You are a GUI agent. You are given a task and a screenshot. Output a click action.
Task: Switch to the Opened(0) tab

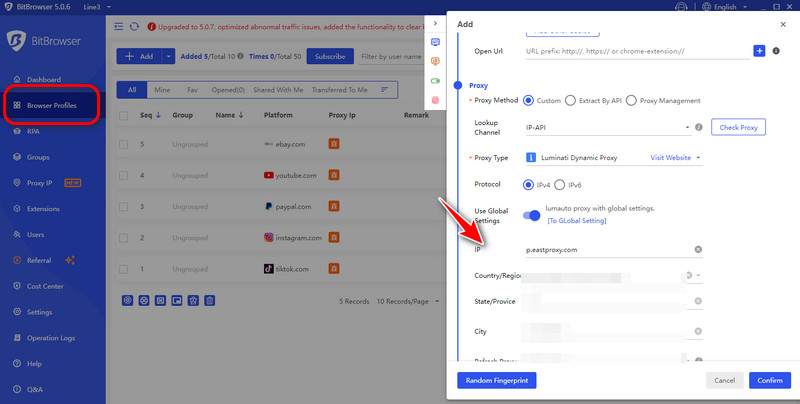228,90
